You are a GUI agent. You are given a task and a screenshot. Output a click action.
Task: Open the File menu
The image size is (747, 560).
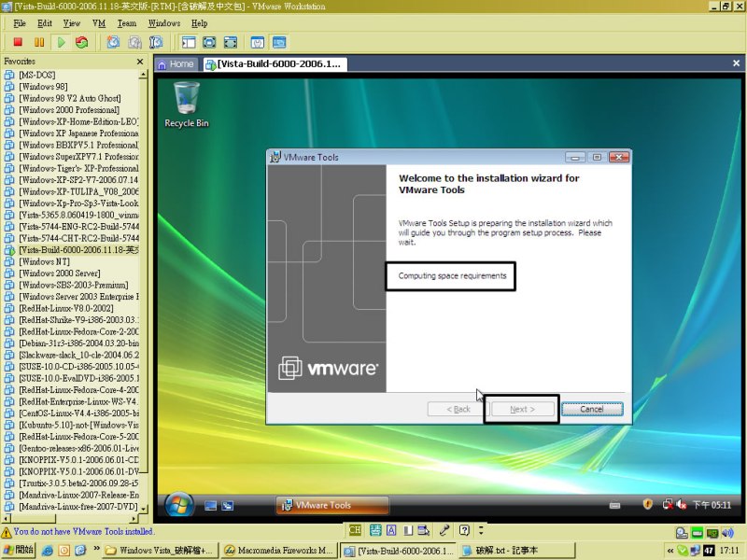[20, 22]
